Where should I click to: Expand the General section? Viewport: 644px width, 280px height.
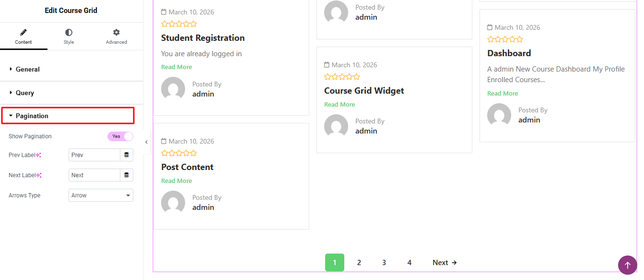(28, 69)
